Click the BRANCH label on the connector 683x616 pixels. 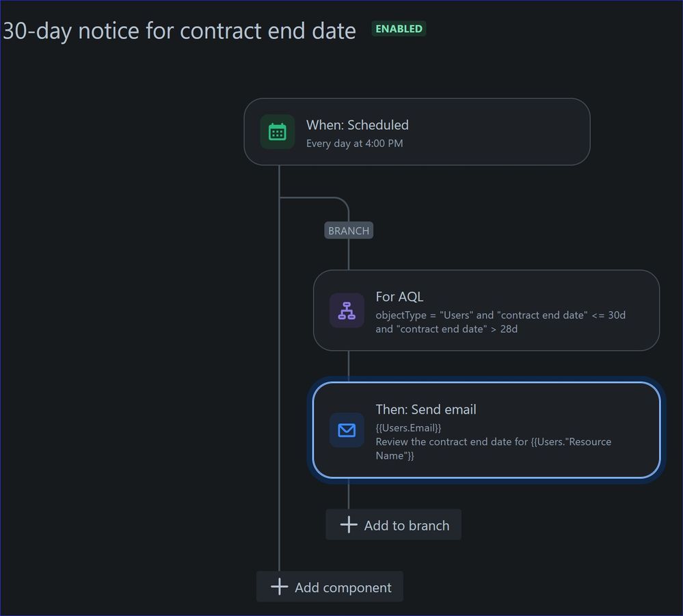(x=349, y=230)
